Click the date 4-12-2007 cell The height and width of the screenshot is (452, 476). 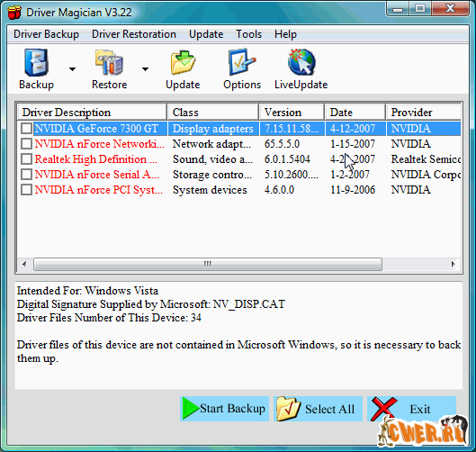point(353,129)
